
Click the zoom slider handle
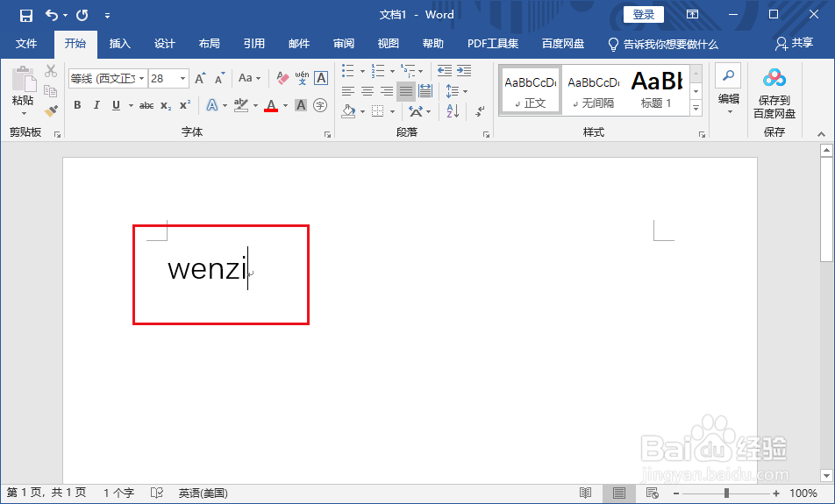(726, 493)
